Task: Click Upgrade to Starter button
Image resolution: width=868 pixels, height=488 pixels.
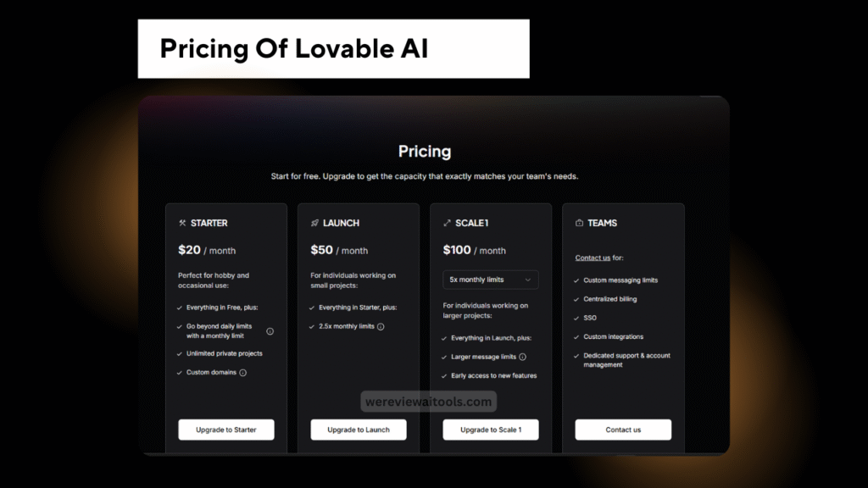Action: 225,430
